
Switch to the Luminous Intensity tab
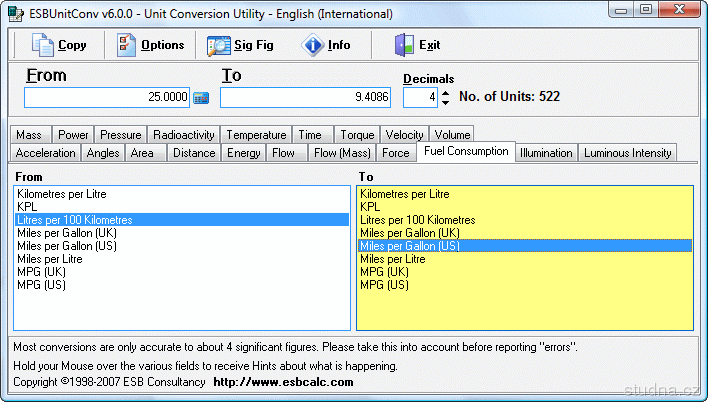click(x=628, y=153)
